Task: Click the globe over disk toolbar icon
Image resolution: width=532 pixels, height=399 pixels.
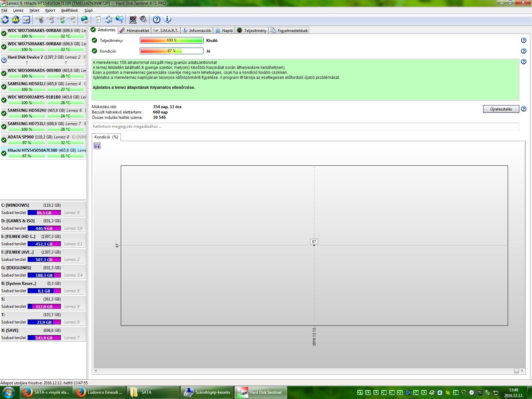Action: point(85,20)
